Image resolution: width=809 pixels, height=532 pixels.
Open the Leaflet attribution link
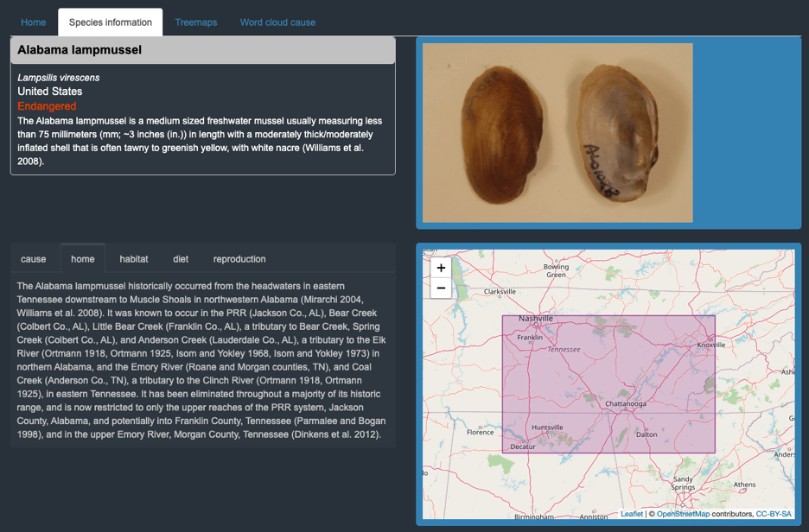coord(631,512)
